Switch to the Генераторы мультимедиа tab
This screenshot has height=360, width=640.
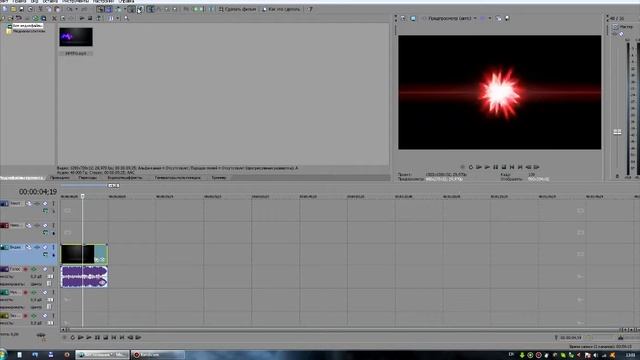178,178
